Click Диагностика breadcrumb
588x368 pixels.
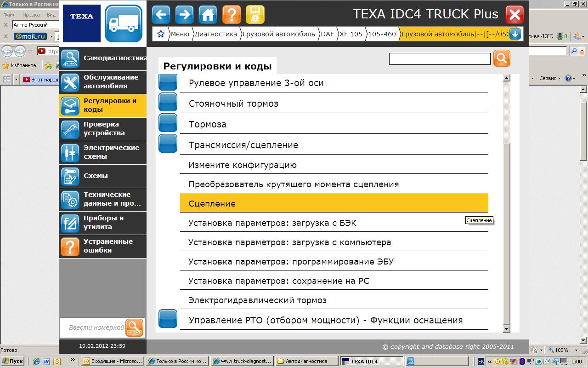(215, 34)
